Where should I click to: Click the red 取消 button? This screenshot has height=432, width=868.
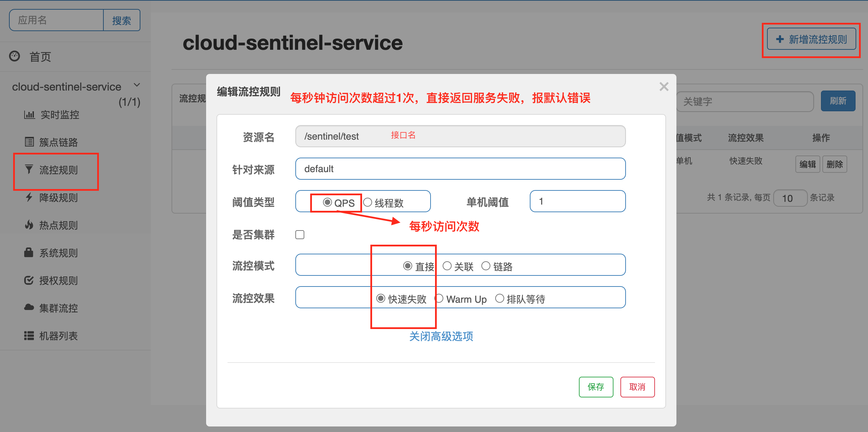(x=637, y=387)
